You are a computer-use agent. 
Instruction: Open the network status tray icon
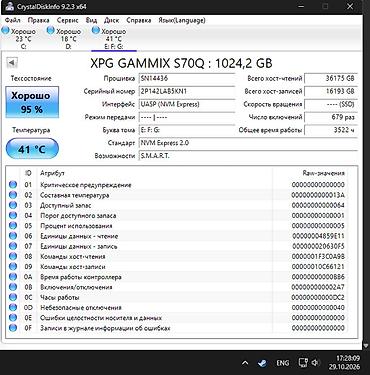coord(303,362)
